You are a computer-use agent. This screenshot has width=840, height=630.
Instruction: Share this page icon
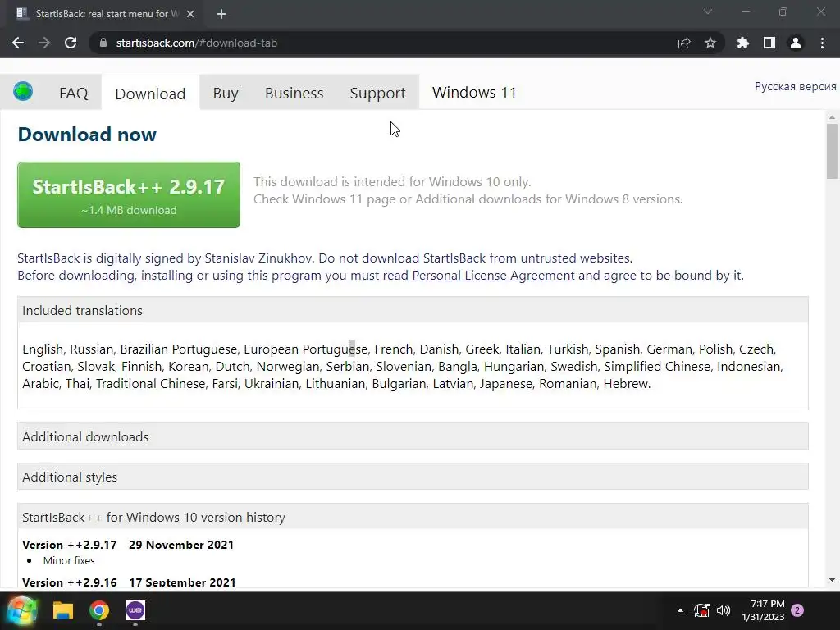tap(684, 43)
